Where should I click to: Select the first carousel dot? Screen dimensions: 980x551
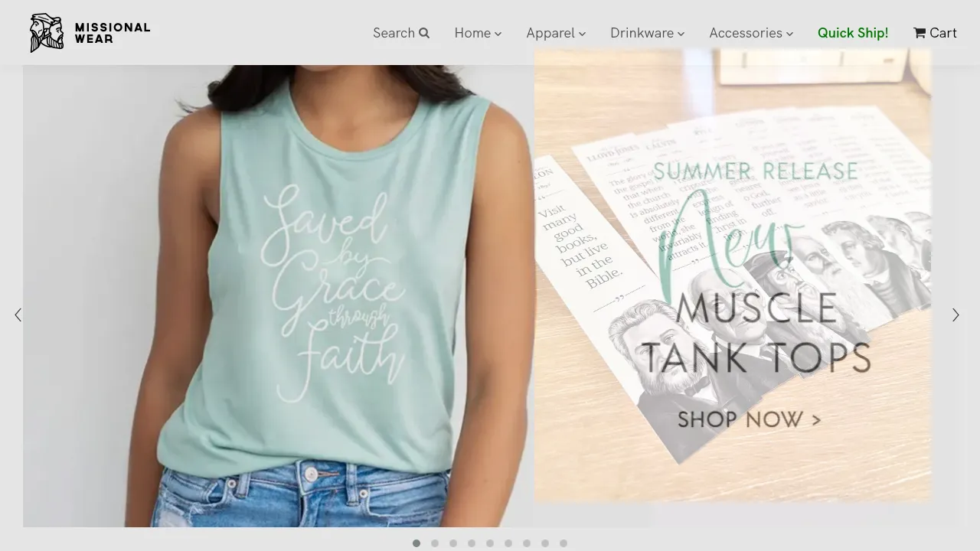[x=416, y=543]
